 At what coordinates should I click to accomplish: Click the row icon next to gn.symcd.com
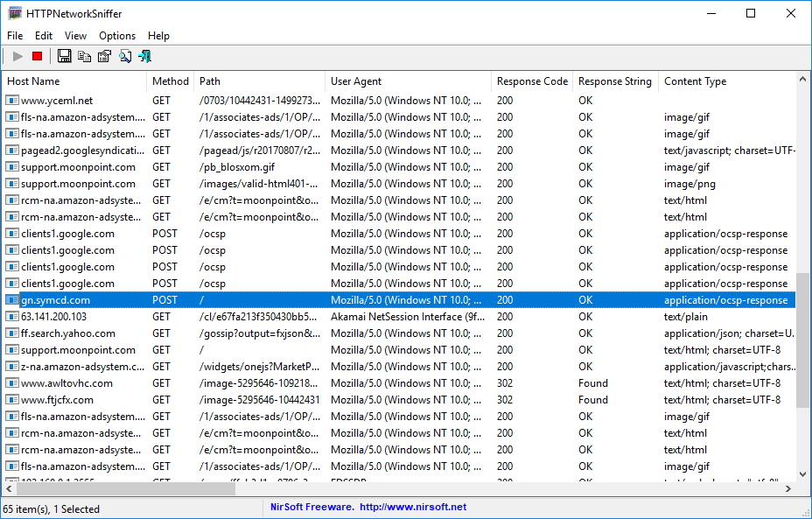(12, 300)
